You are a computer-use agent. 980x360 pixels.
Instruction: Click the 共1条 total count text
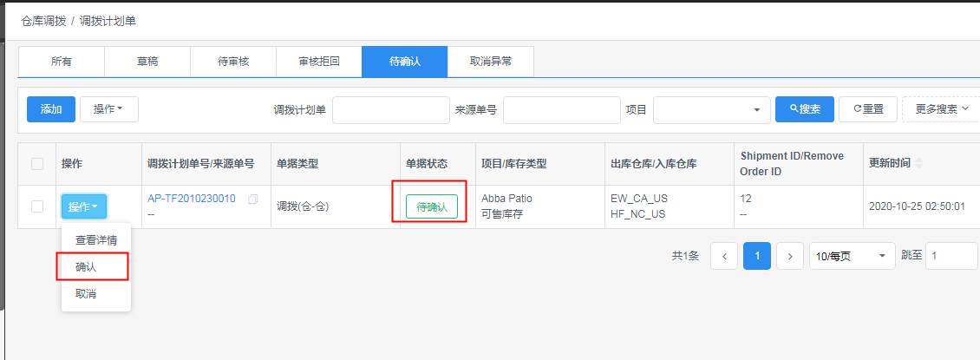coord(686,256)
